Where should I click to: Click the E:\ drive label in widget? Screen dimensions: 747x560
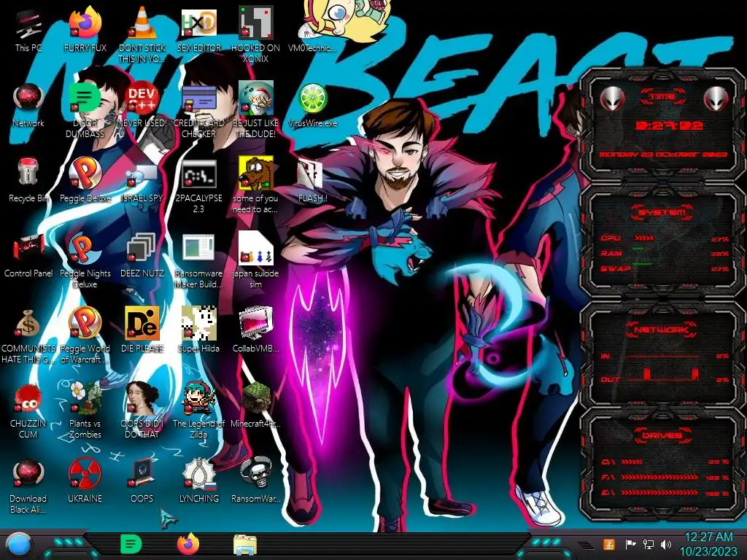tap(608, 492)
